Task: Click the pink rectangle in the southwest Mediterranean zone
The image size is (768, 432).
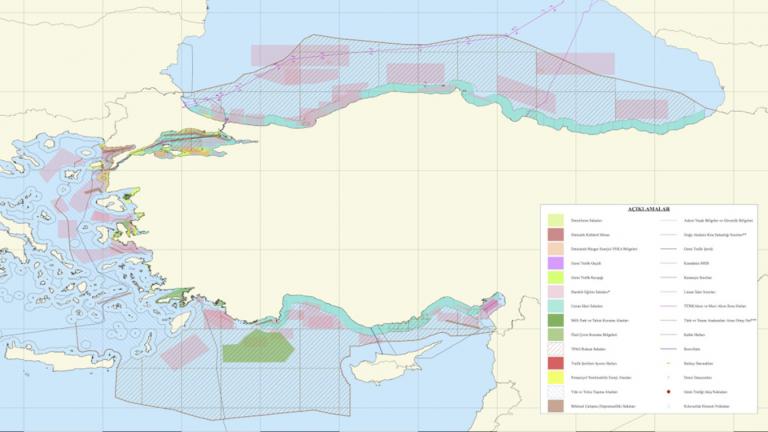Action: click(x=184, y=351)
